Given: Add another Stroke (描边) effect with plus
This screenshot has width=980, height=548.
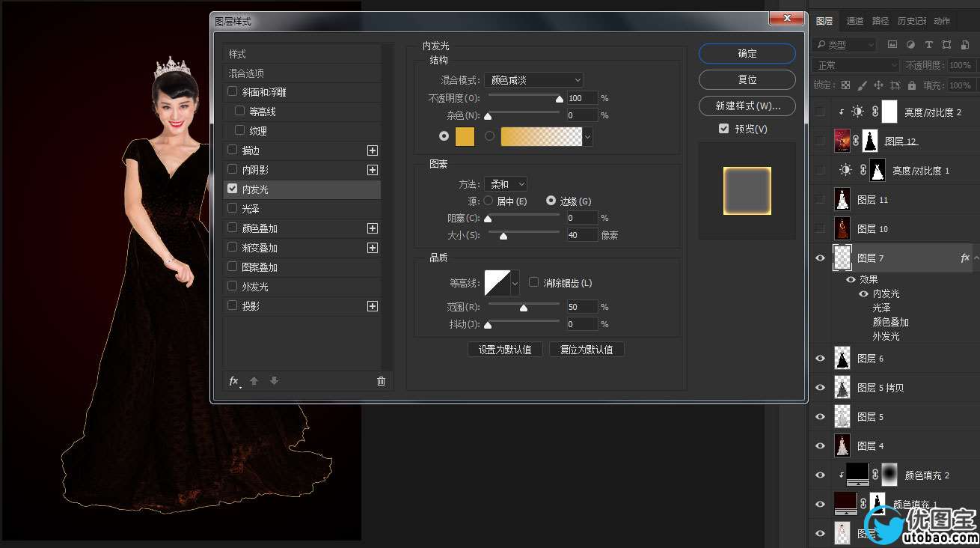Looking at the screenshot, I should click(x=373, y=150).
